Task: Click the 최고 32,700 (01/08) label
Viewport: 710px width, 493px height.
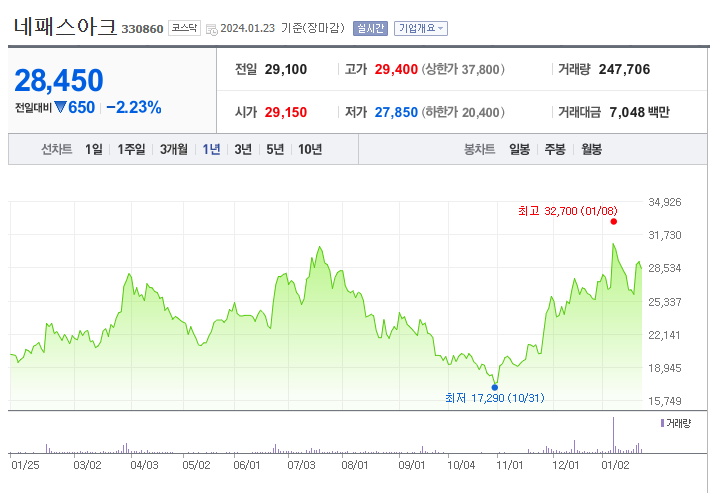Action: click(568, 211)
